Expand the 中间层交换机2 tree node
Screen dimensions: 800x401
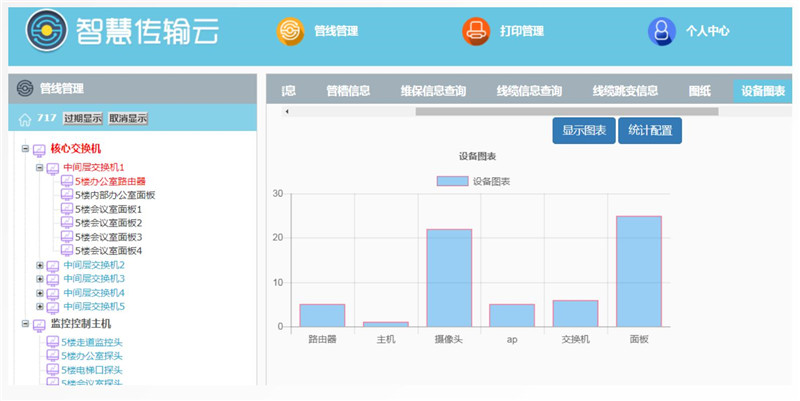point(40,265)
